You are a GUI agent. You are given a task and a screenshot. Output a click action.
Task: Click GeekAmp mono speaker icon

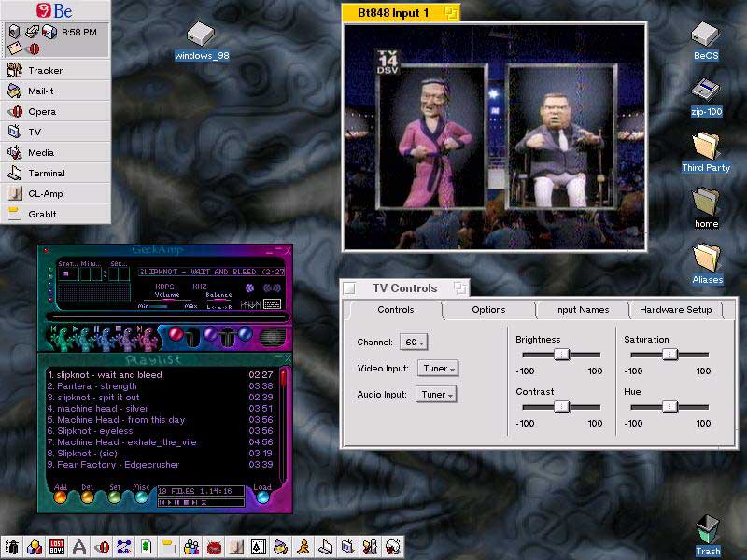pyautogui.click(x=249, y=287)
